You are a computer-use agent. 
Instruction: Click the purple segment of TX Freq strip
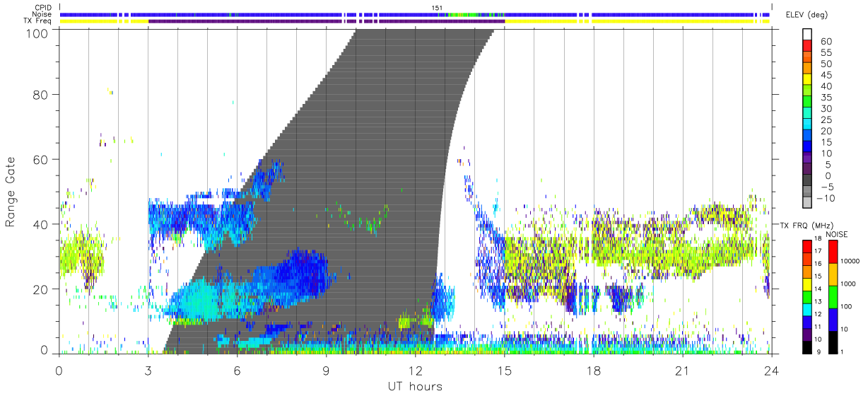pyautogui.click(x=327, y=21)
